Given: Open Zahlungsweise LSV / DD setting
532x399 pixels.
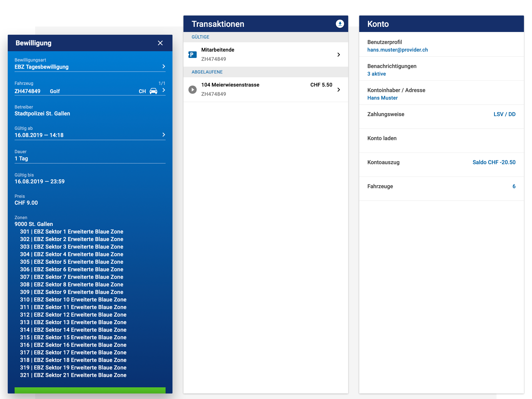Looking at the screenshot, I should pos(504,114).
